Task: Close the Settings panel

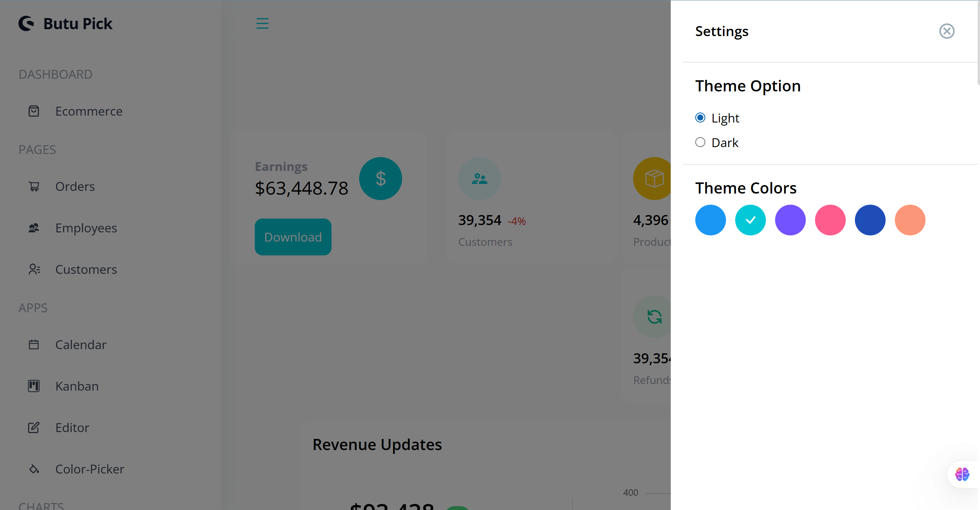Action: point(947,31)
